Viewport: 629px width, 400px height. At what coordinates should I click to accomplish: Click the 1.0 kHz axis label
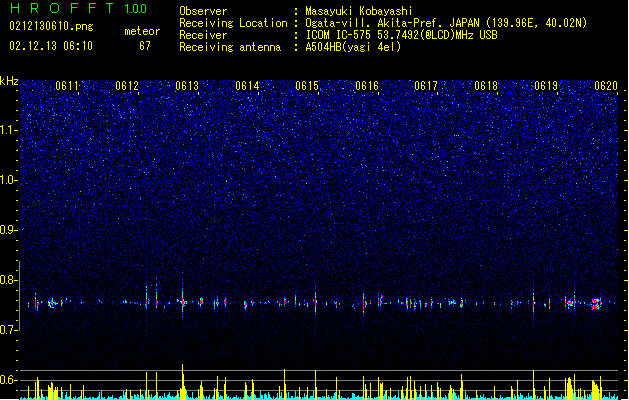[x=9, y=180]
